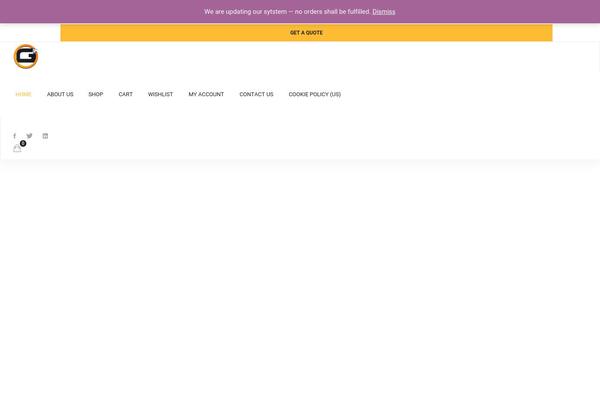Open the shopping cart basket icon
This screenshot has height=400, width=600.
click(x=18, y=147)
